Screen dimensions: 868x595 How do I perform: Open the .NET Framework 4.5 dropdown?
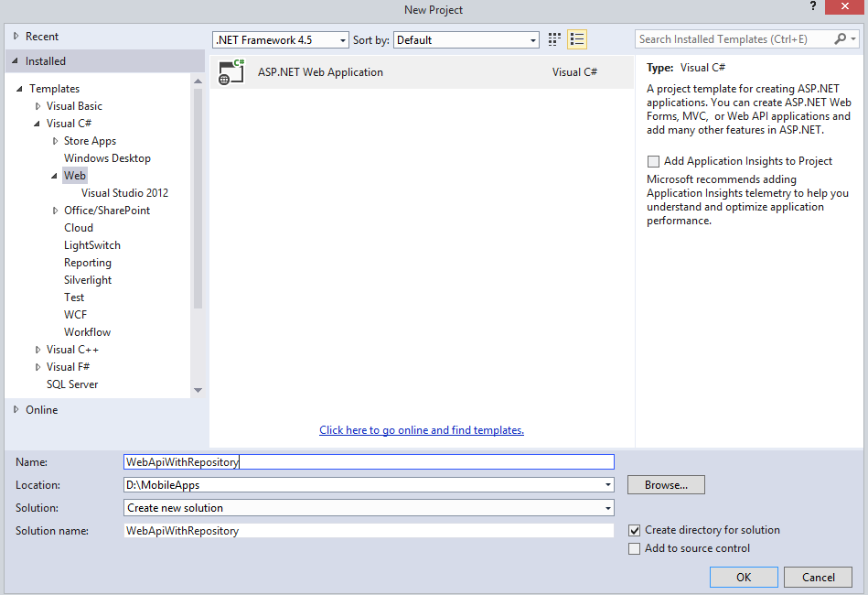(x=281, y=40)
